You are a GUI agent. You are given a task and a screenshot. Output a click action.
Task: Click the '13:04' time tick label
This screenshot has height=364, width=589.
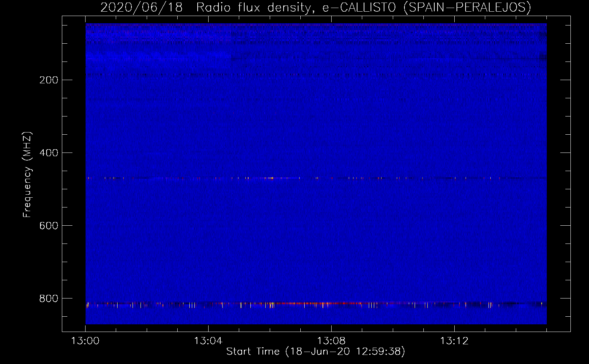click(208, 341)
